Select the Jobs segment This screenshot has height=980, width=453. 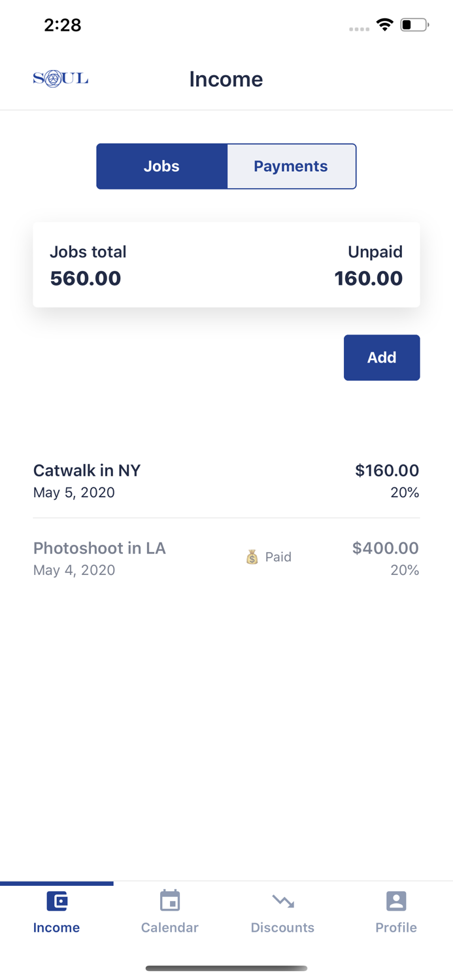pos(161,167)
